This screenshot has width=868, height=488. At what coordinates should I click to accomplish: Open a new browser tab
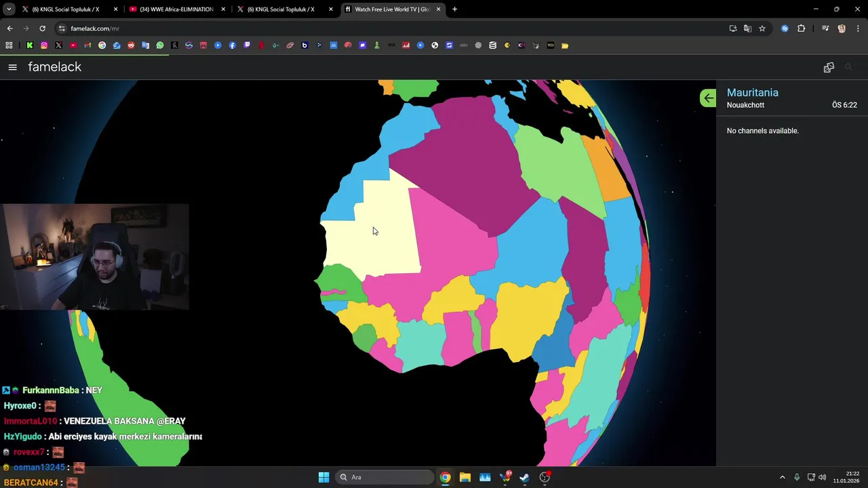click(454, 9)
